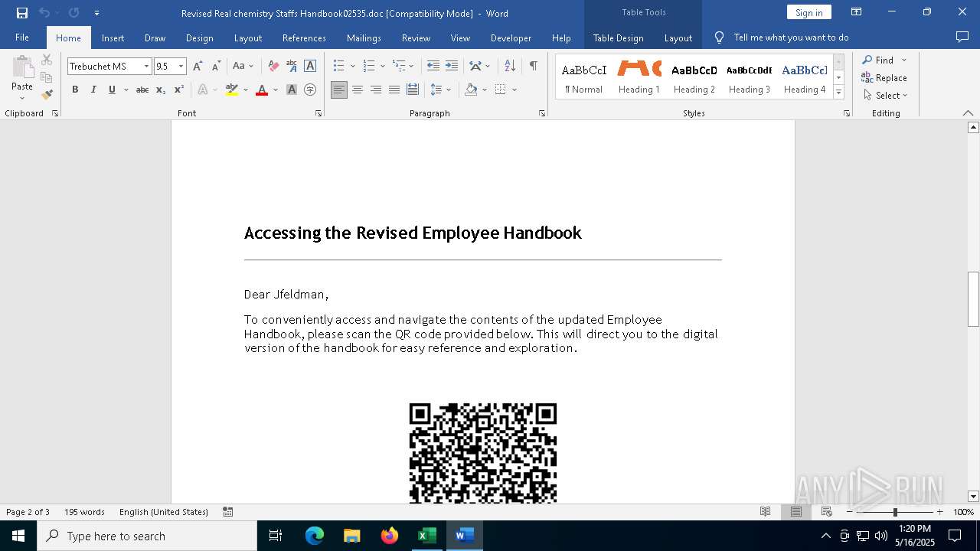Viewport: 980px width, 551px height.
Task: Open the Mailings ribbon tab
Action: pyautogui.click(x=364, y=37)
